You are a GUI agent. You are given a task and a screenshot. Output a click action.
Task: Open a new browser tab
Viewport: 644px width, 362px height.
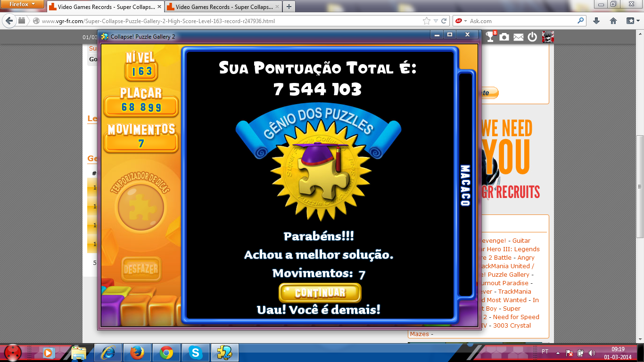(x=289, y=7)
